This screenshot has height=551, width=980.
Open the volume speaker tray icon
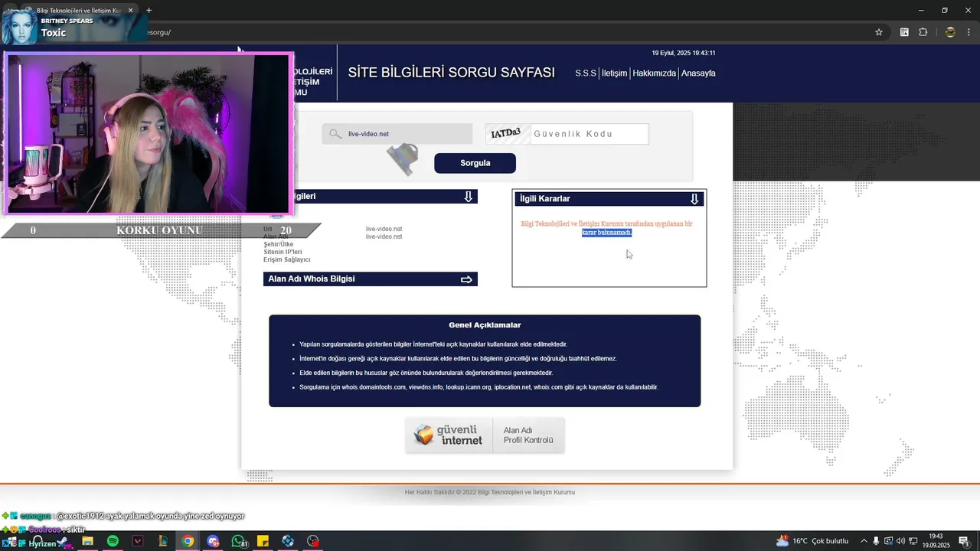pos(900,541)
